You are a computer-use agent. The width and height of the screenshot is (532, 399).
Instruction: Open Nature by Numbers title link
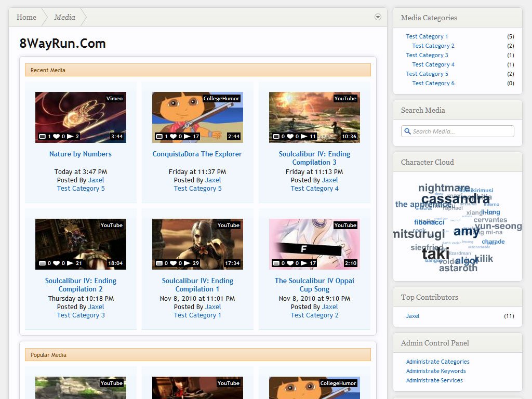81,154
